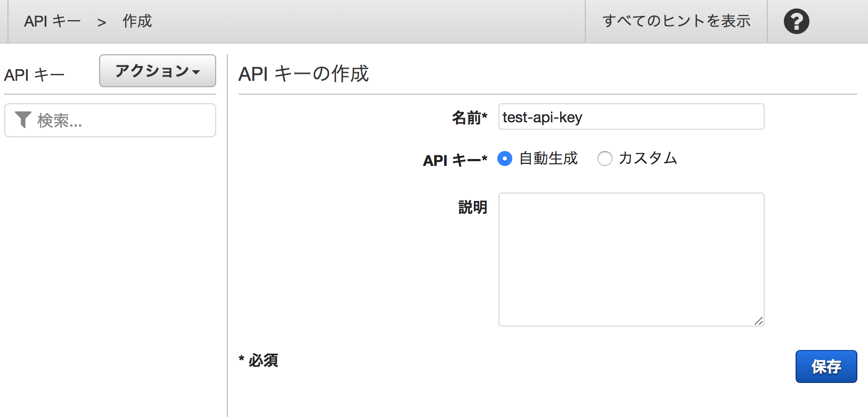The height and width of the screenshot is (417, 868).
Task: Click the 作成 breadcrumb item
Action: coord(137,21)
